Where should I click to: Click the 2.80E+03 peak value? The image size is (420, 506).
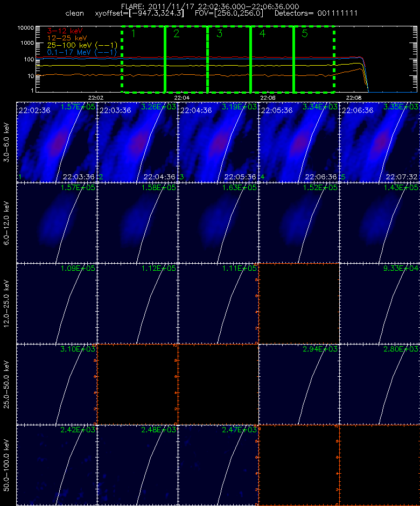coord(401,349)
